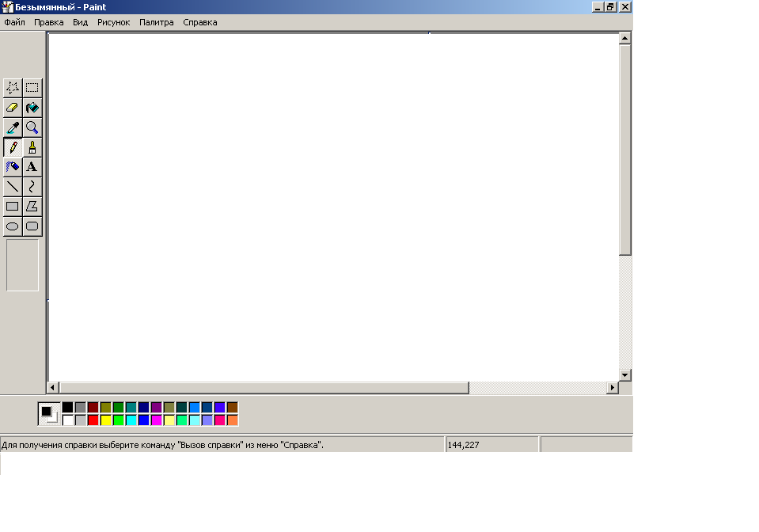Activate the Airbrush spray tool
The width and height of the screenshot is (759, 532).
(13, 167)
